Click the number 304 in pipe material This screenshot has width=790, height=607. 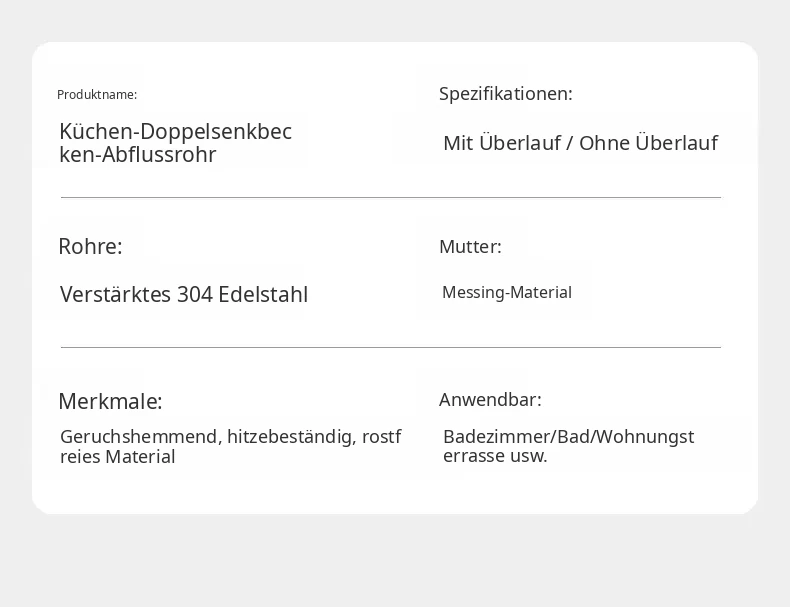[195, 295]
